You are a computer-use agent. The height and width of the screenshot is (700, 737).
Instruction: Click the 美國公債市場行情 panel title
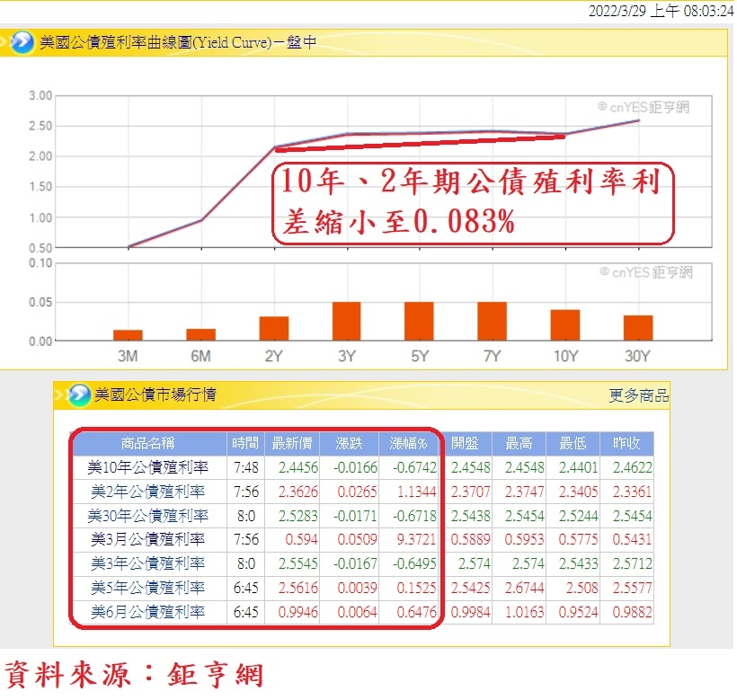click(155, 394)
